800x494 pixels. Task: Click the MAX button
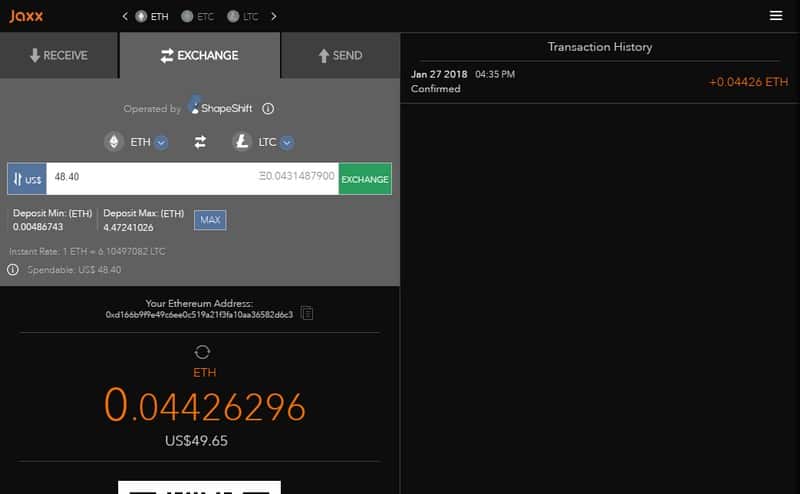[x=210, y=220]
